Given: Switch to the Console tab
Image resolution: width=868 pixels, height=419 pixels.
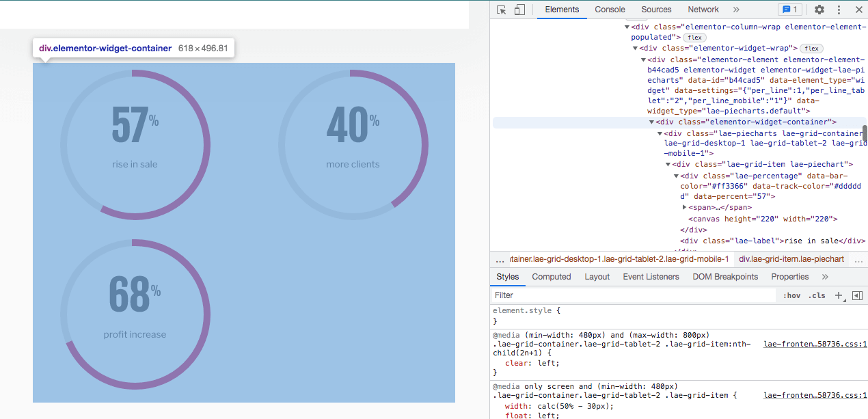Looking at the screenshot, I should click(610, 10).
